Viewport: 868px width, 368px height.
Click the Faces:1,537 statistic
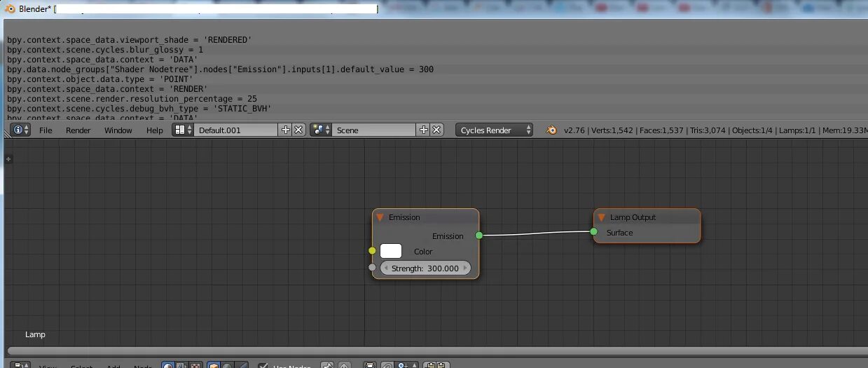tap(662, 130)
